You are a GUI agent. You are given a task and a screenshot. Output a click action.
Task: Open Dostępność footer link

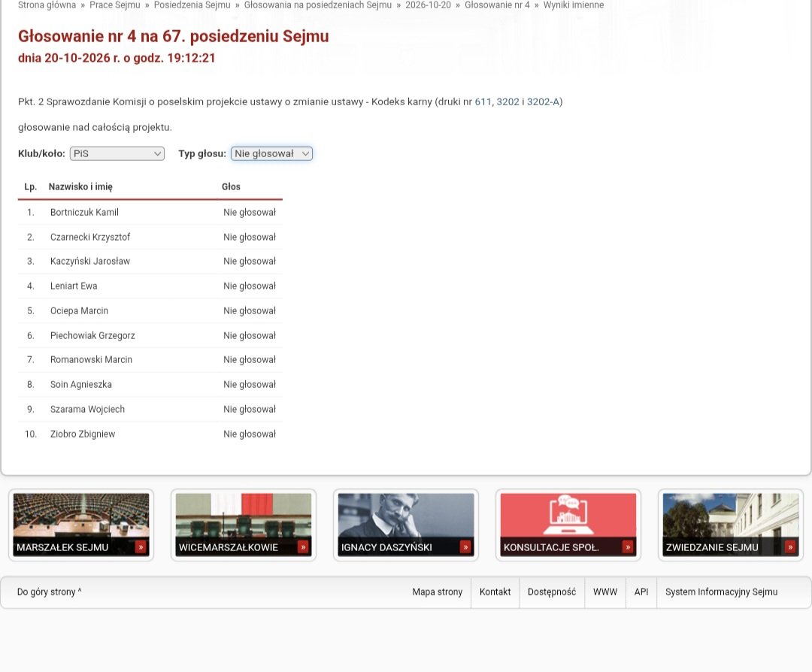click(552, 592)
